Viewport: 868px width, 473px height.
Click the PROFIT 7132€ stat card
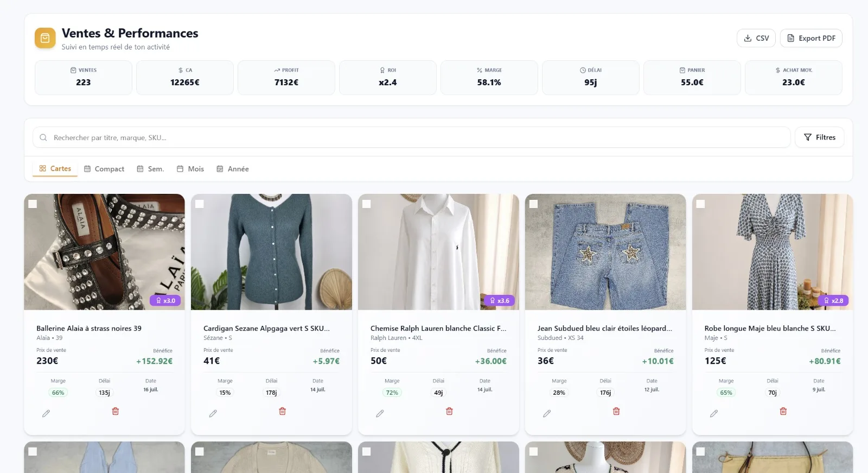pyautogui.click(x=286, y=78)
